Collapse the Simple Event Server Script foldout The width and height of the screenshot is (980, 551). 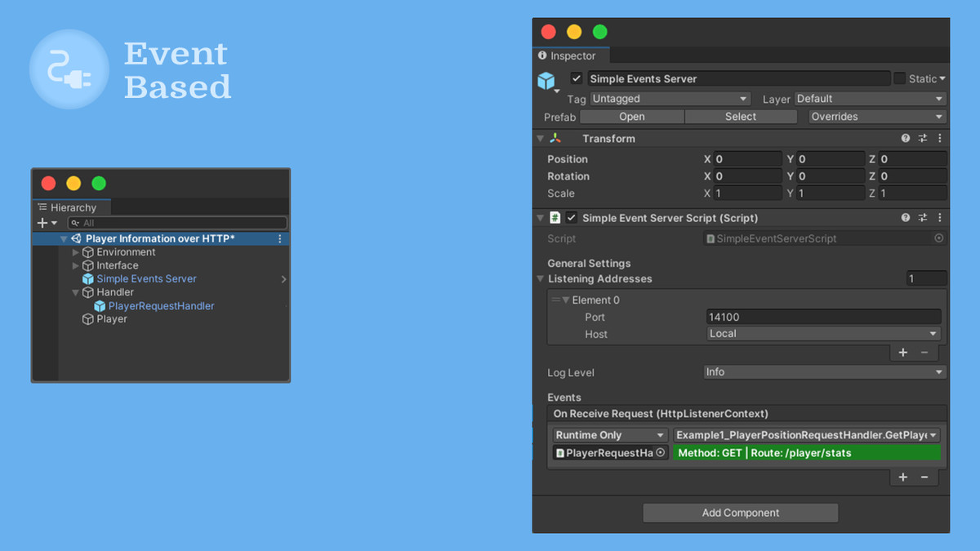click(540, 218)
